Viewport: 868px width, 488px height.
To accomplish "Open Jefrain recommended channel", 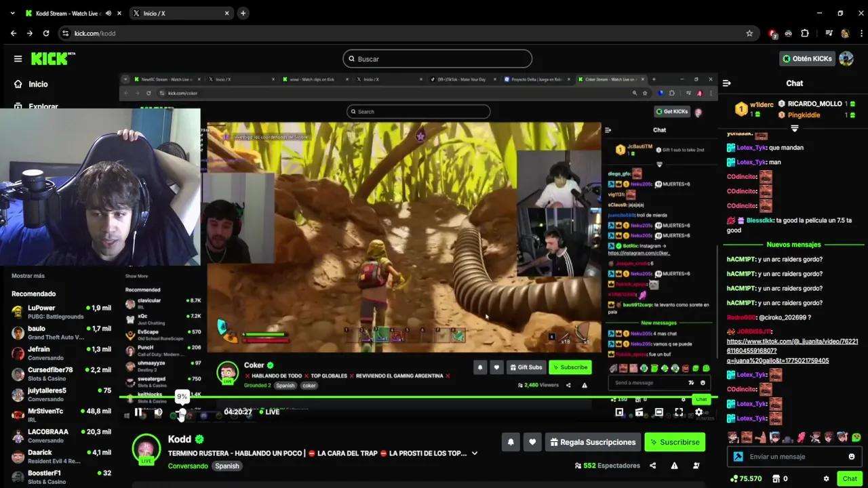I will coord(61,353).
